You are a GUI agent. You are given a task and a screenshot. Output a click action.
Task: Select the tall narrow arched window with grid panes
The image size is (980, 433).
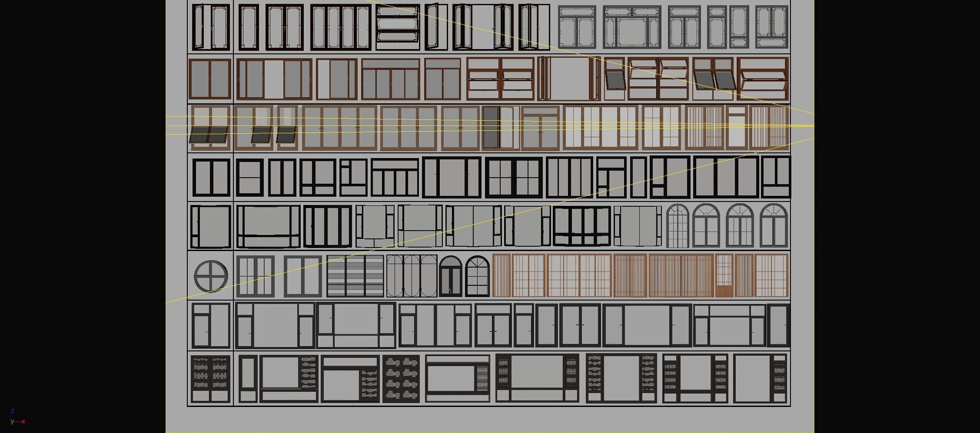point(678,226)
